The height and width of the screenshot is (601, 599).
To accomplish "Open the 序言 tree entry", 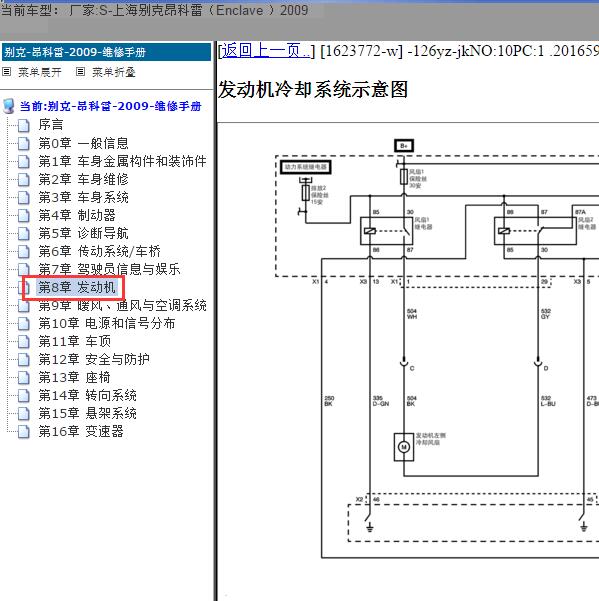I will tap(51, 125).
